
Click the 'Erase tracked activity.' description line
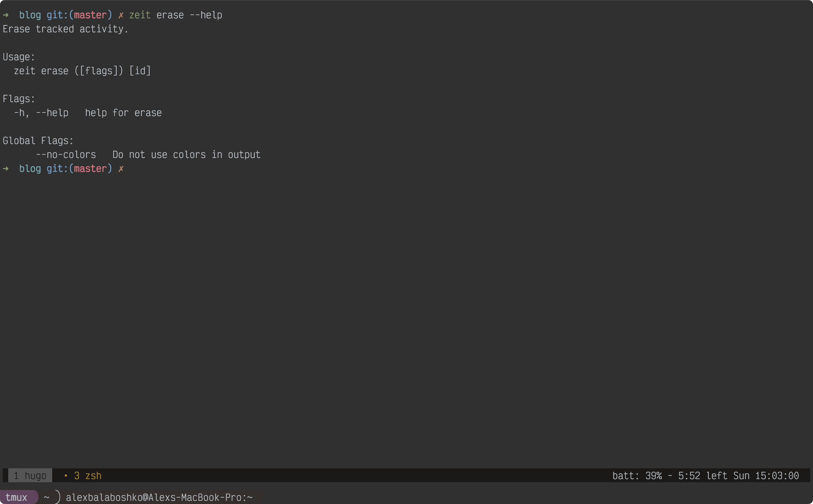(65, 29)
